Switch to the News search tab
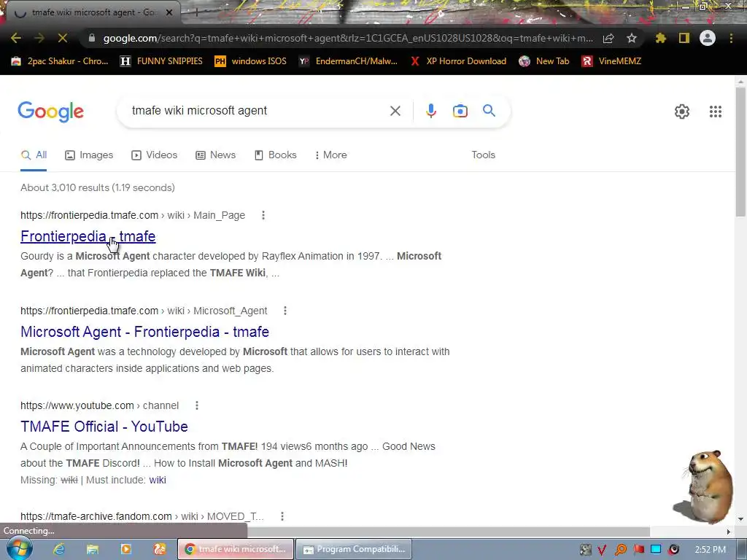The image size is (747, 560). tap(216, 155)
